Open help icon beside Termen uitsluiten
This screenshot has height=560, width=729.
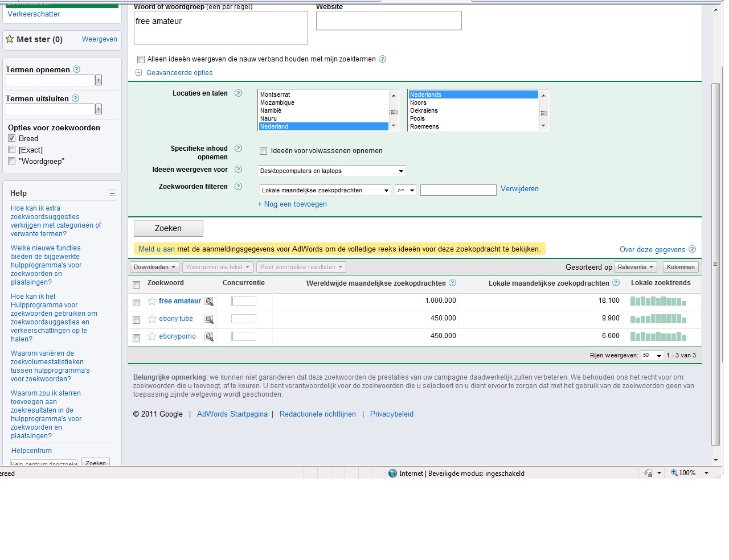pos(76,98)
